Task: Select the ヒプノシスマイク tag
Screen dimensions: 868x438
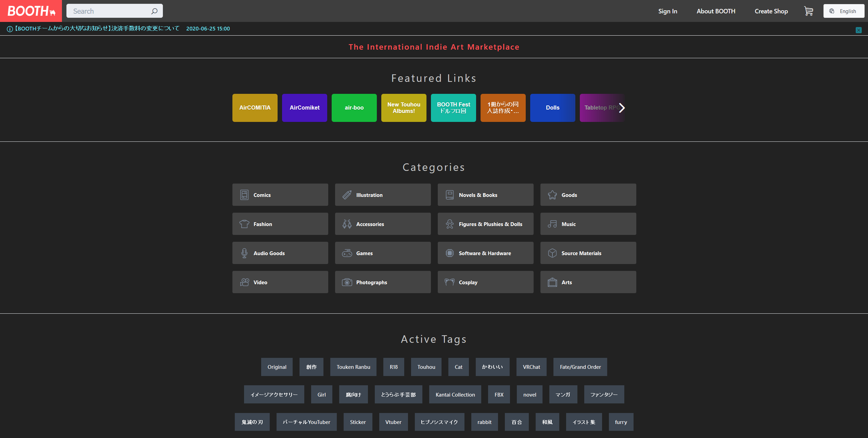Action: 439,422
